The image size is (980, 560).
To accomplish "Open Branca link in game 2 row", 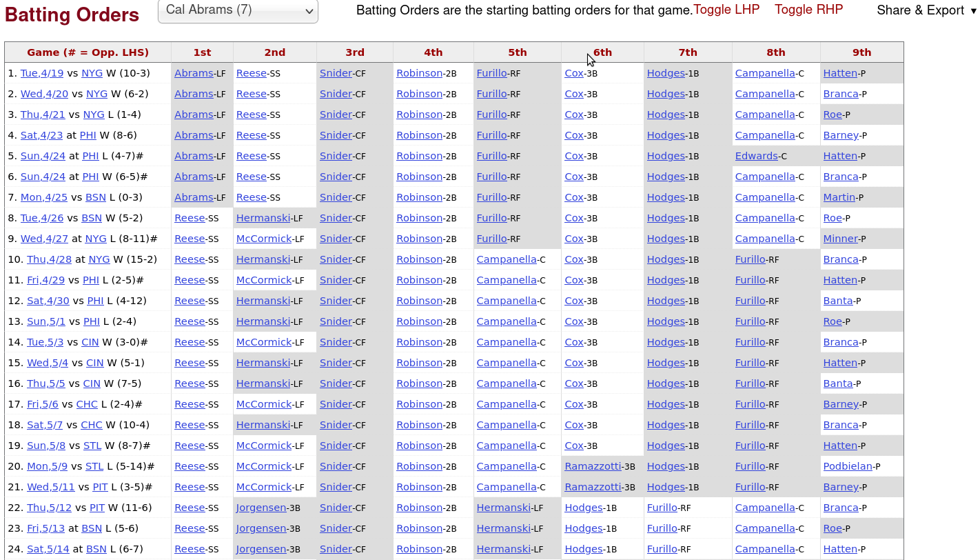I will click(841, 94).
